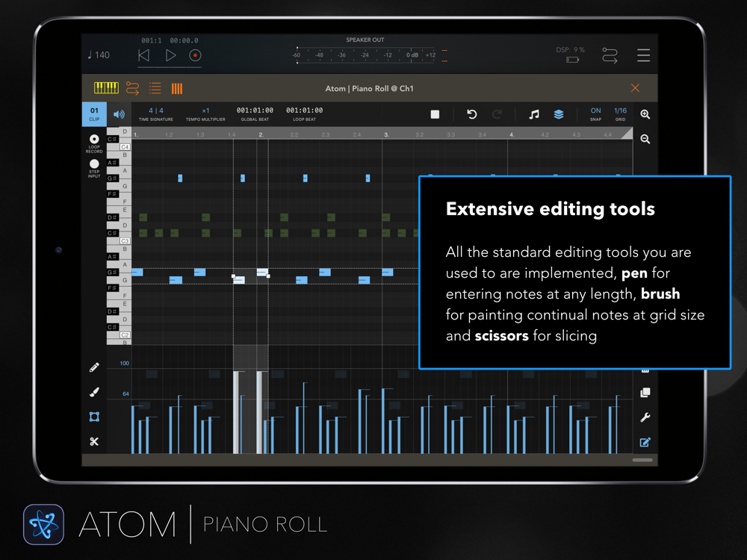The height and width of the screenshot is (560, 747).
Task: Select the Brush tool
Action: 94,392
